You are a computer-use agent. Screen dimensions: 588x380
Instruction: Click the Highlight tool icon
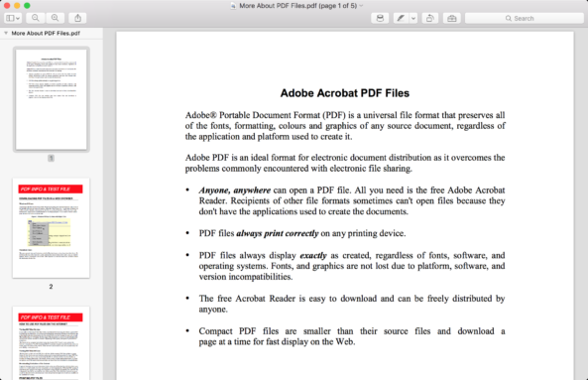coord(380,18)
